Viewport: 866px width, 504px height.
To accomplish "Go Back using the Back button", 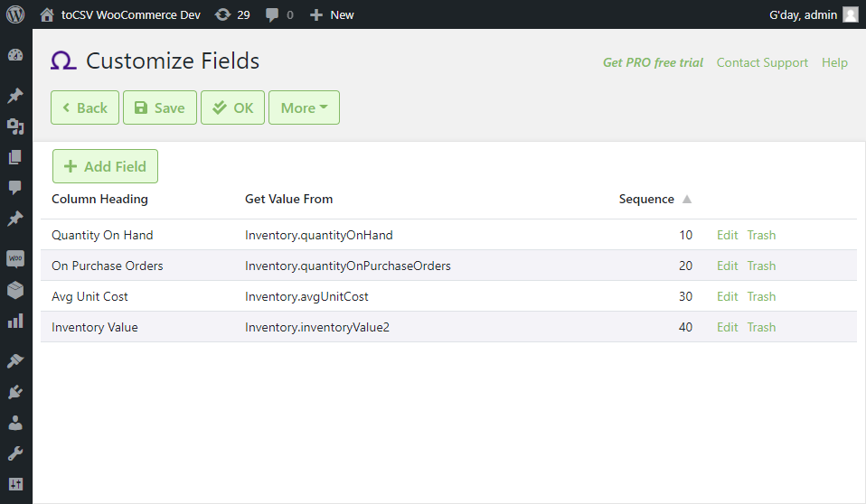I will (84, 107).
